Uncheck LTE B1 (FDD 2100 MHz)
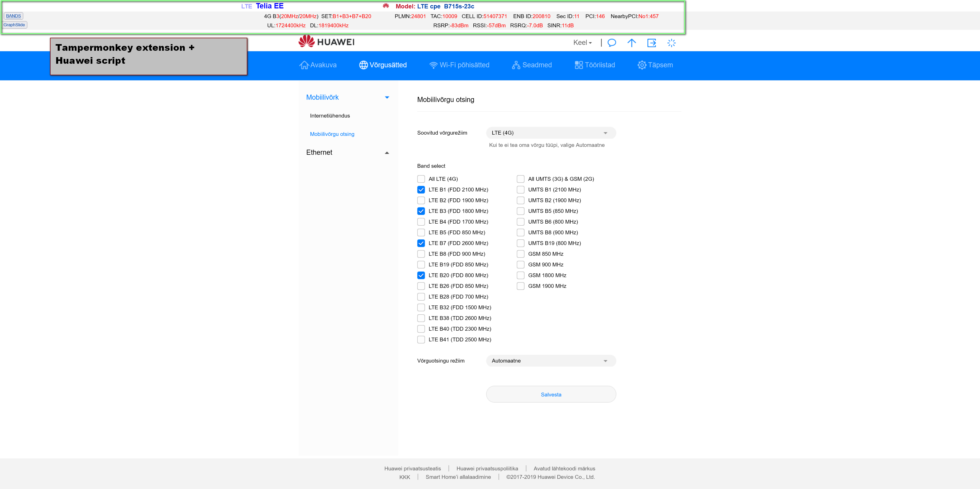Image resolution: width=980 pixels, height=489 pixels. (x=421, y=190)
